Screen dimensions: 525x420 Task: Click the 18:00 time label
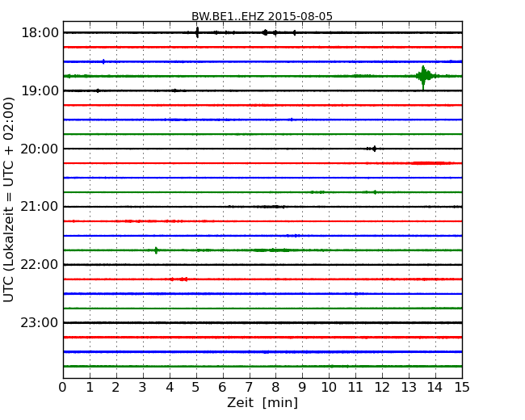[x=40, y=33]
